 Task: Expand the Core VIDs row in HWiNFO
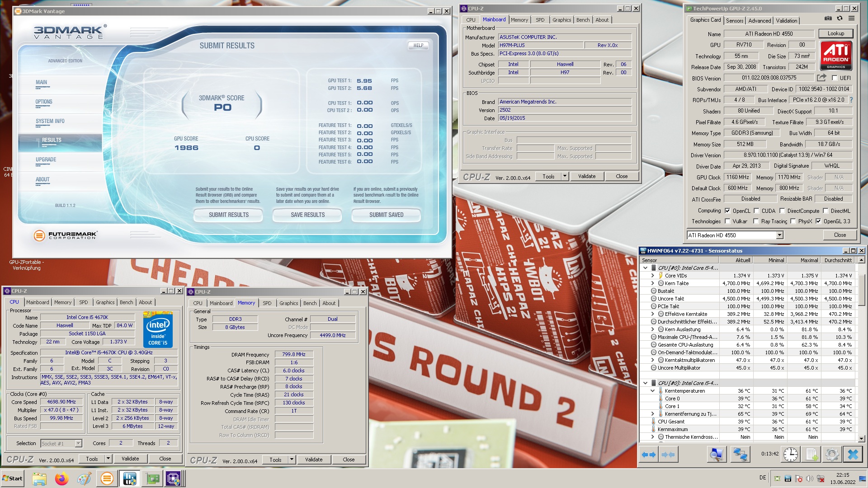click(x=652, y=276)
